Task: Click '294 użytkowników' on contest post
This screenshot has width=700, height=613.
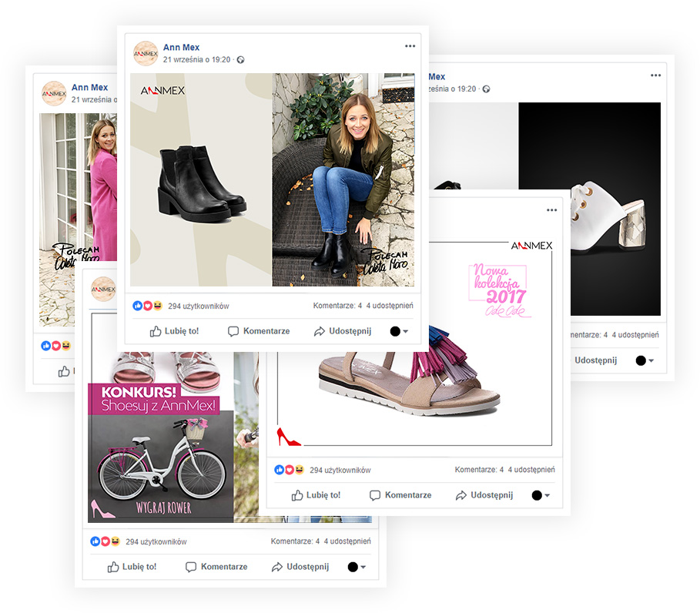Action: [156, 542]
